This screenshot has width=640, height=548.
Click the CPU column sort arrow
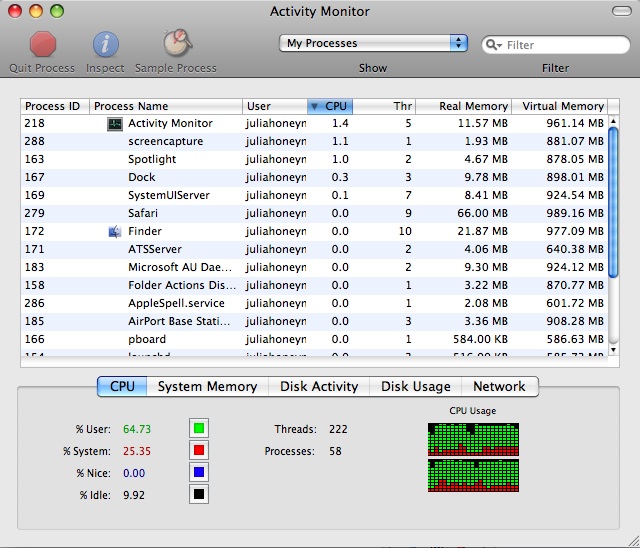click(x=314, y=106)
